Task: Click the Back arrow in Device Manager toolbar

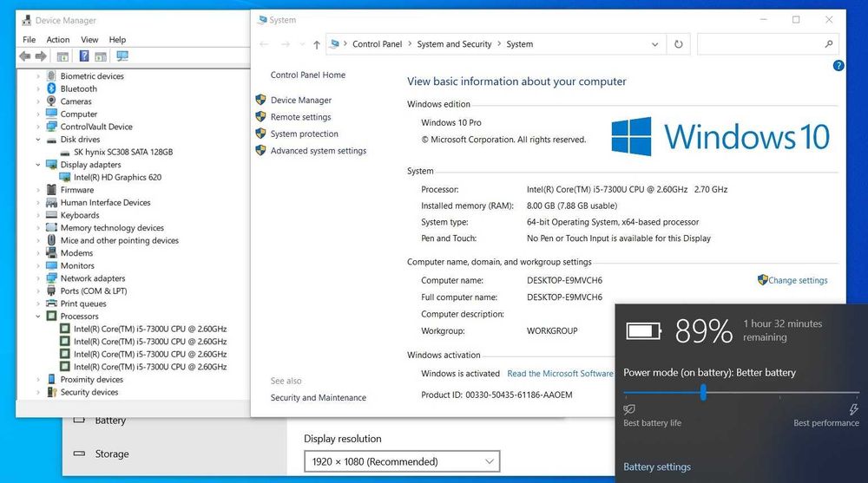Action: [x=25, y=55]
